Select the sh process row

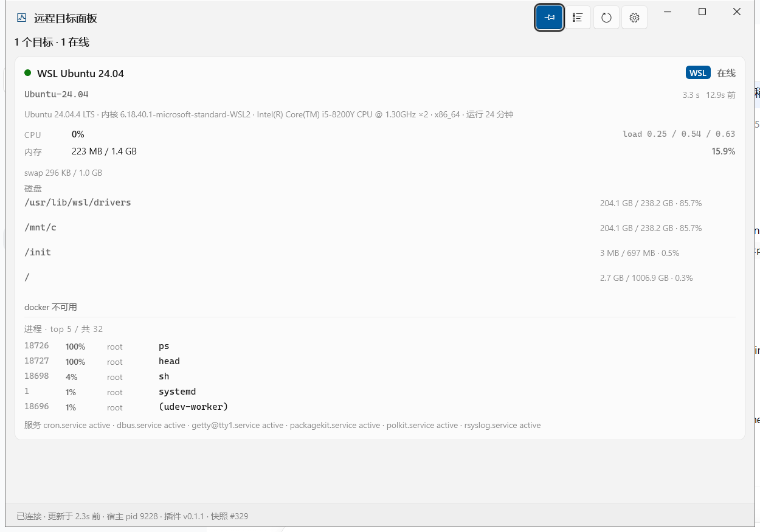click(x=379, y=376)
